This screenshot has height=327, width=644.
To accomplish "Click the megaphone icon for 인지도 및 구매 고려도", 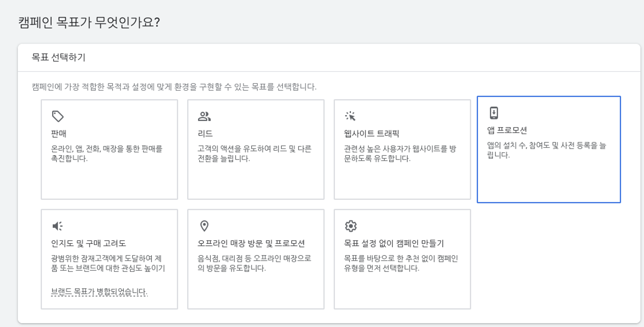I will pyautogui.click(x=57, y=226).
